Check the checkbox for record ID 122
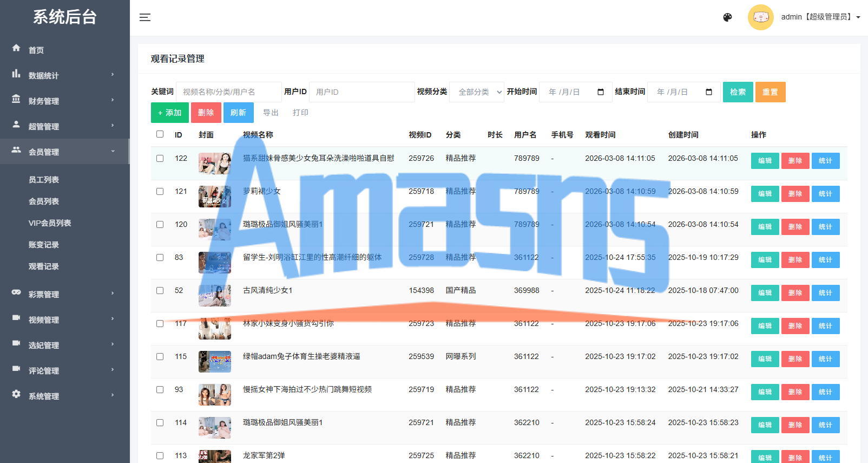 point(160,159)
